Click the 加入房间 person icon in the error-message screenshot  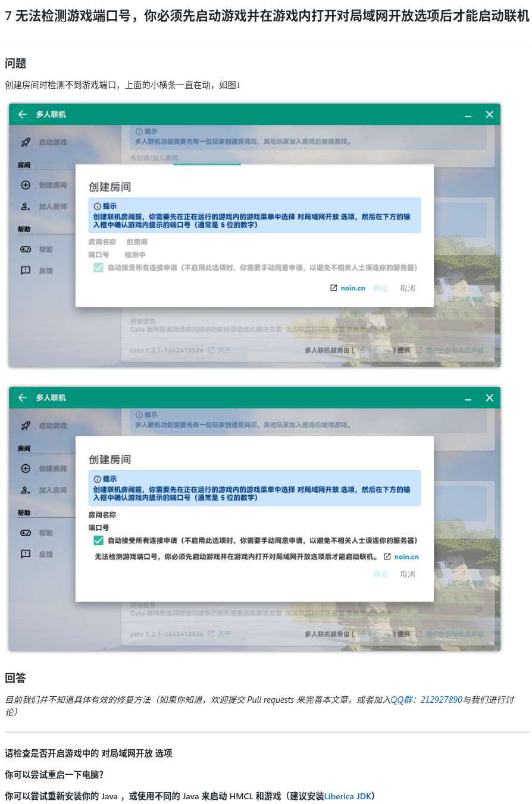(x=26, y=490)
